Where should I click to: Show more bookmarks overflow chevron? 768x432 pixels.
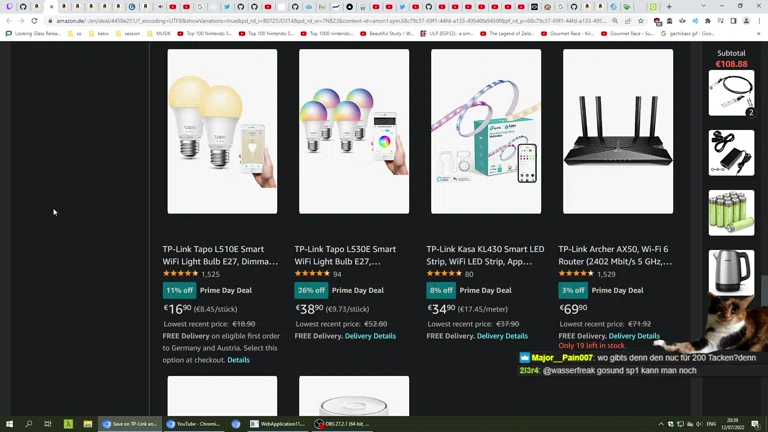pyautogui.click(x=759, y=34)
